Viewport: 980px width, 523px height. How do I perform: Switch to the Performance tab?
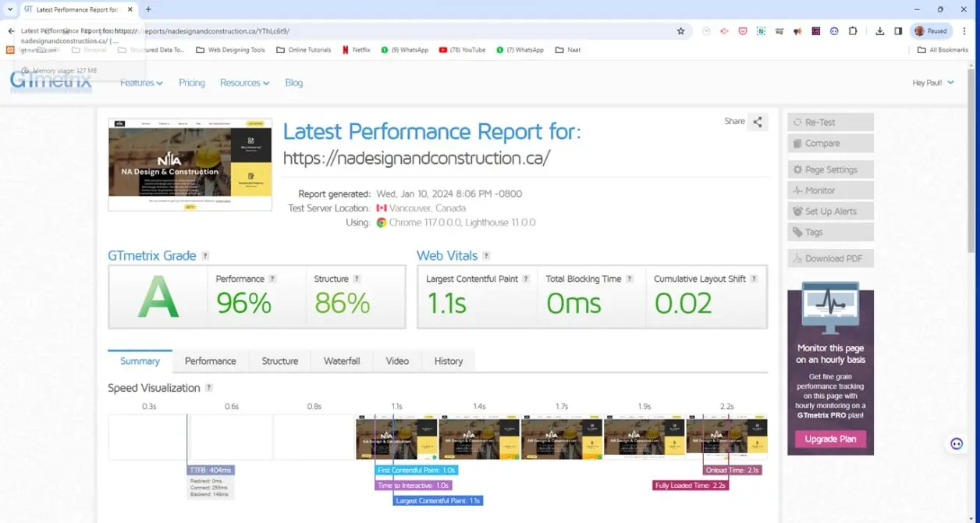pyautogui.click(x=210, y=361)
